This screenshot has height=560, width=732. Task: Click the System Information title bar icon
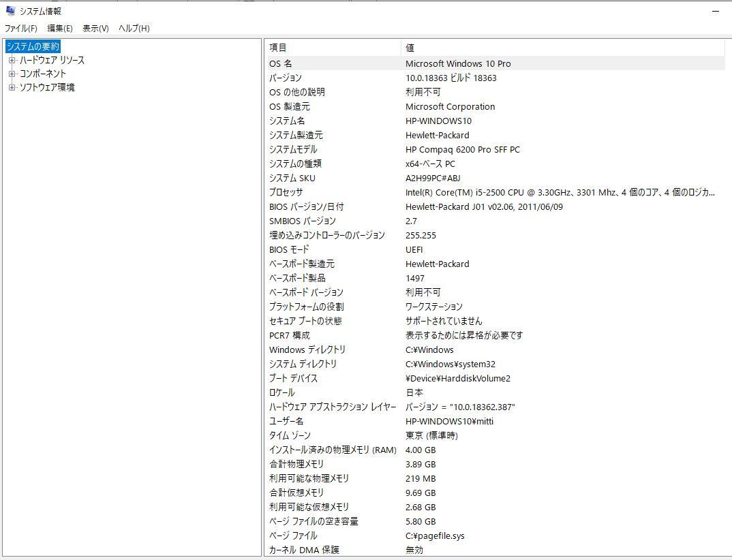10,11
